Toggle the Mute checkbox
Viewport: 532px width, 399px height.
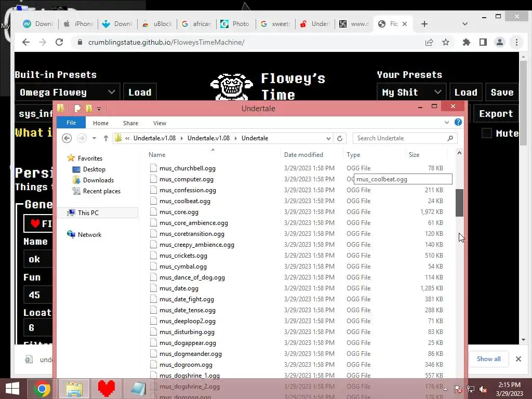tap(486, 133)
